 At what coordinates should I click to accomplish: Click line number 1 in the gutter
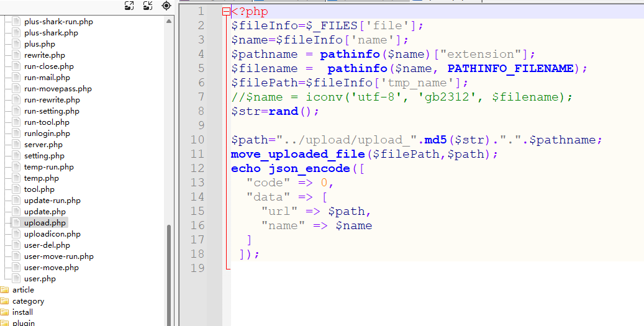pyautogui.click(x=201, y=12)
